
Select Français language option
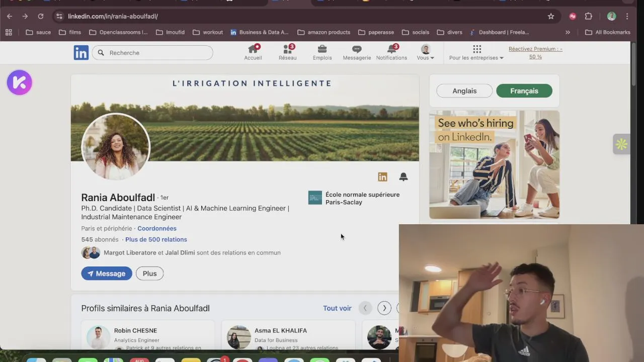(x=524, y=91)
